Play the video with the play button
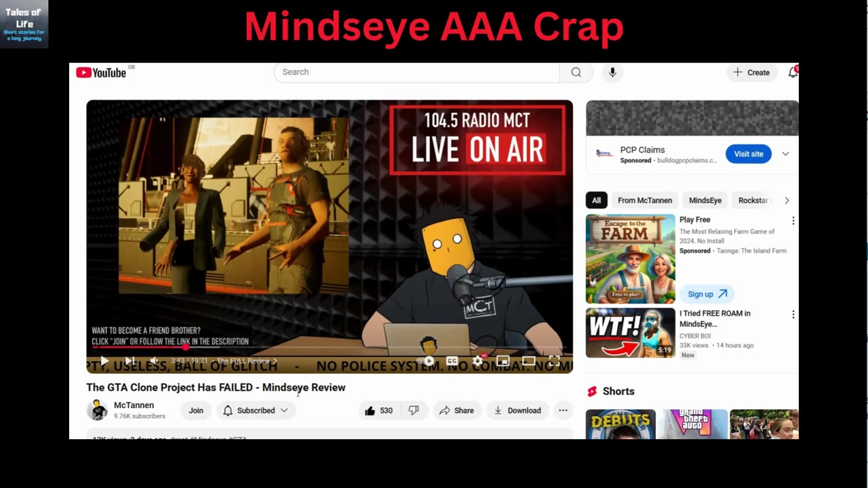This screenshot has width=868, height=488. pyautogui.click(x=104, y=361)
